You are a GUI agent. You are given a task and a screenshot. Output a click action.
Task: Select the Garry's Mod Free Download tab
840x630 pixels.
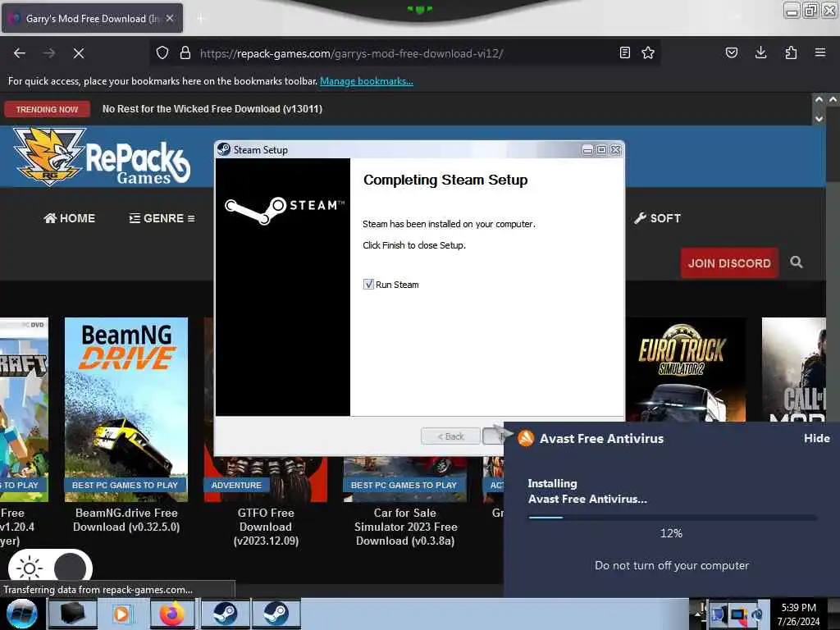(92, 18)
